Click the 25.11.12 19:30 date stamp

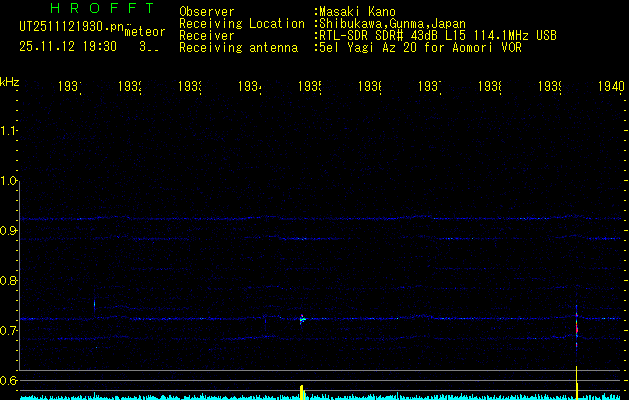point(68,46)
